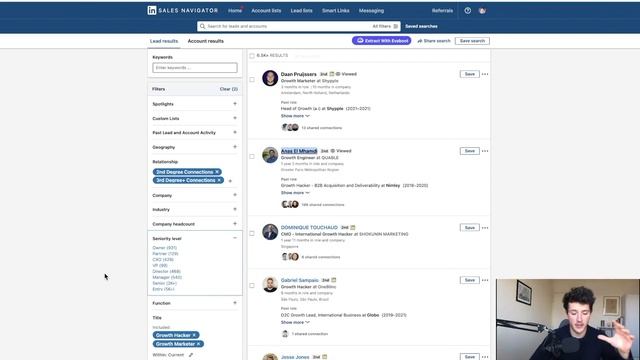640x360 pixels.
Task: Click shared connections avatars for Anas El Mhamdi
Action: 290,204
